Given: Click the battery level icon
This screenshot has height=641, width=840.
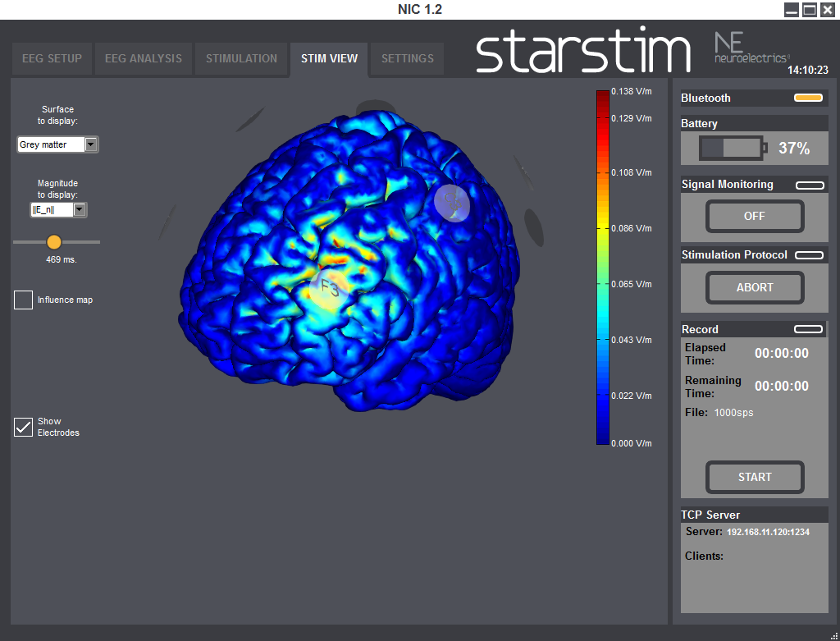Looking at the screenshot, I should pyautogui.click(x=733, y=148).
